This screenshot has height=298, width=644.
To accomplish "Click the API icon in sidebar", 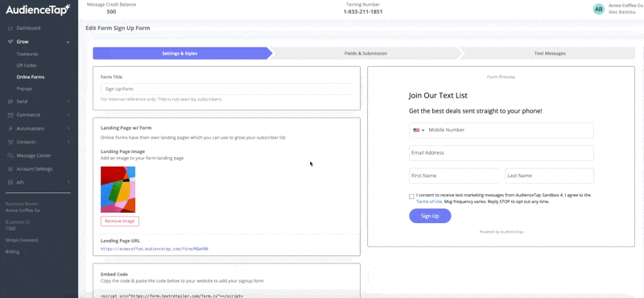I will pyautogui.click(x=10, y=183).
